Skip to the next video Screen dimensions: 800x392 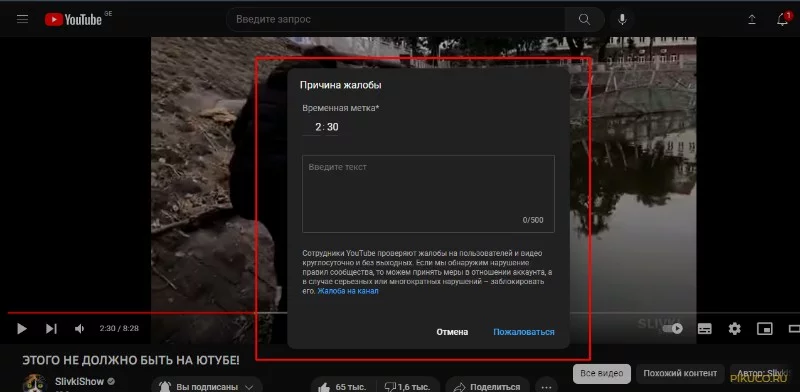[51, 328]
